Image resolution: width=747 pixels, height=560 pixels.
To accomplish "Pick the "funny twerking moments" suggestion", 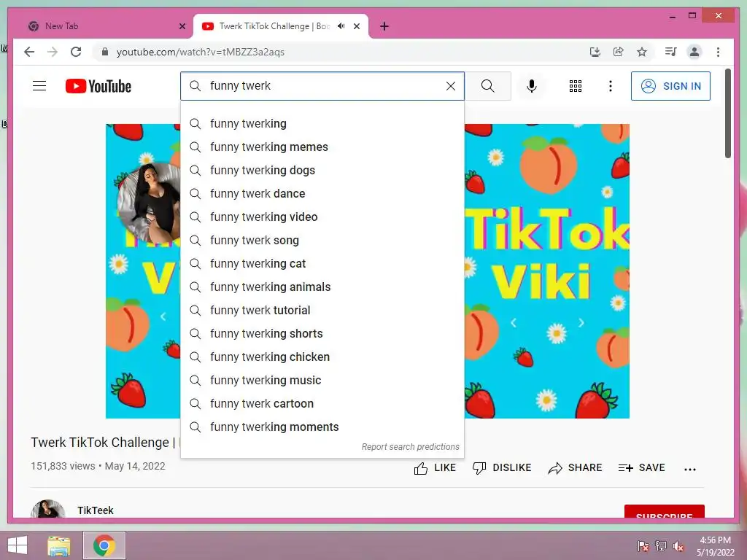I will [322, 427].
